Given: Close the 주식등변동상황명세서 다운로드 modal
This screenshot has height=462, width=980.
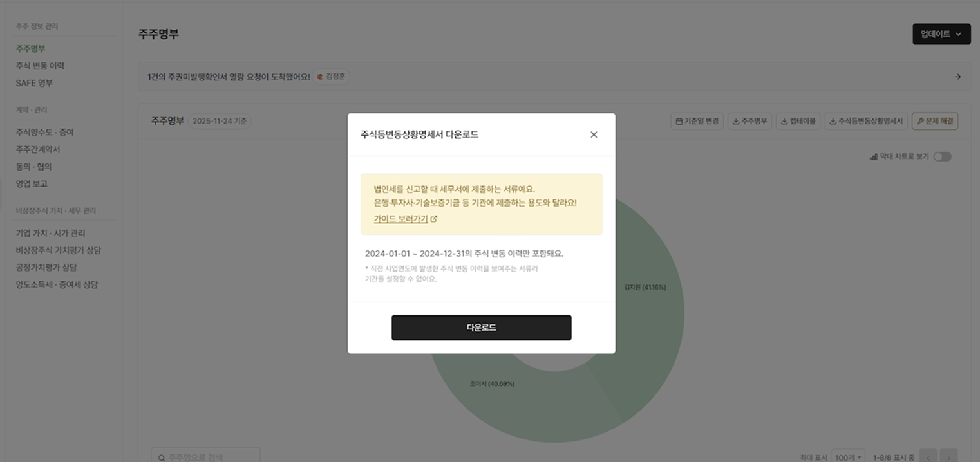Looking at the screenshot, I should 593,134.
